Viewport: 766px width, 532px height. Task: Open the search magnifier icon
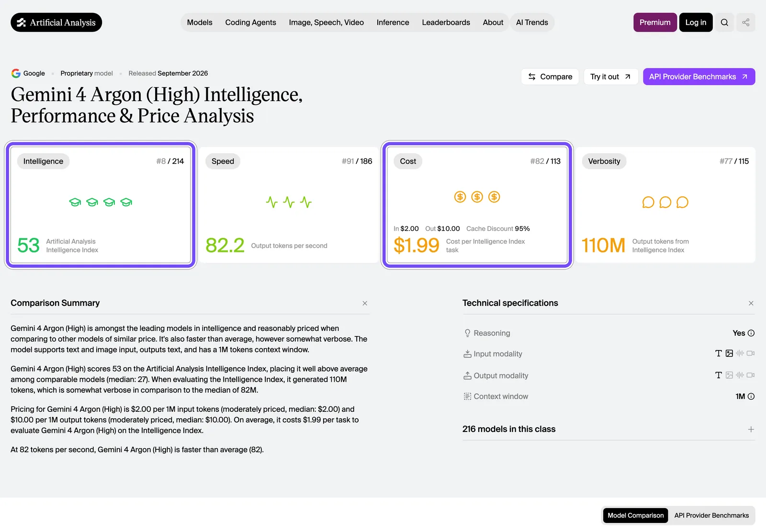click(x=724, y=23)
